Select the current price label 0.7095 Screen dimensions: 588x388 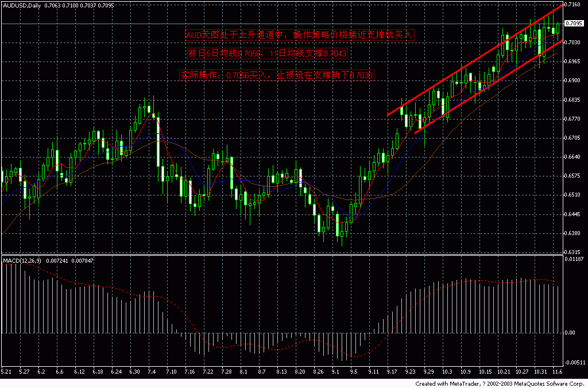[574, 23]
